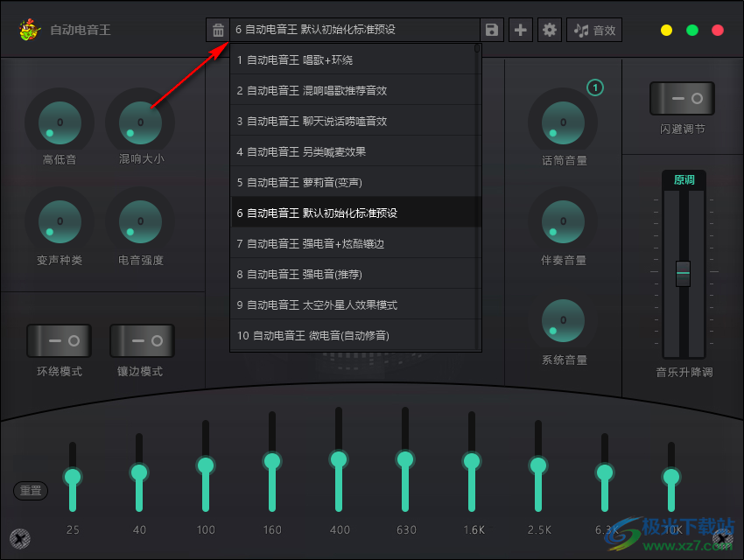Open the settings gear icon
This screenshot has width=744, height=560.
pyautogui.click(x=549, y=29)
